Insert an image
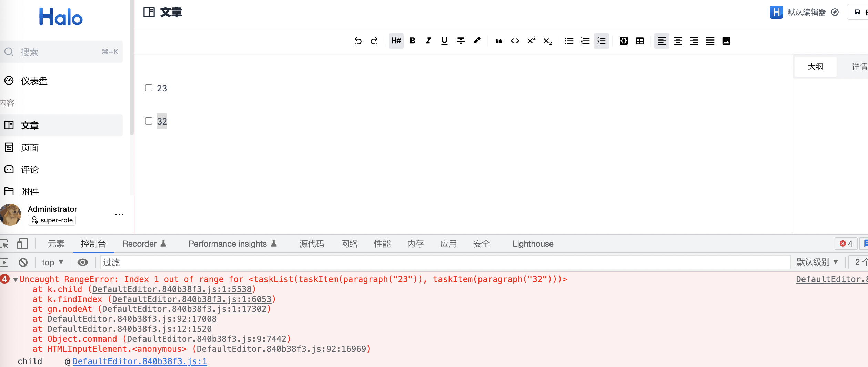Viewport: 868px width, 367px height. (x=726, y=41)
